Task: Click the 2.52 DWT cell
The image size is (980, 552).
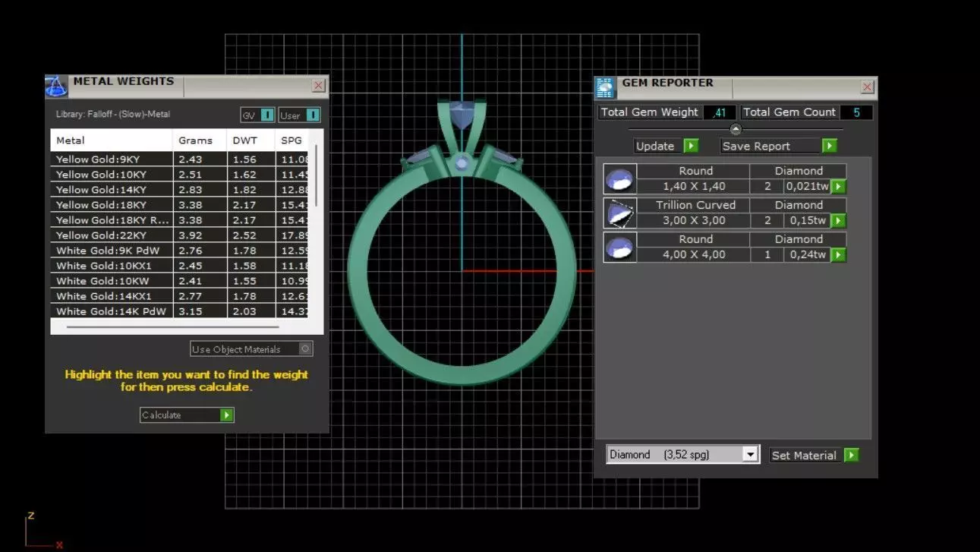Action: click(x=251, y=235)
